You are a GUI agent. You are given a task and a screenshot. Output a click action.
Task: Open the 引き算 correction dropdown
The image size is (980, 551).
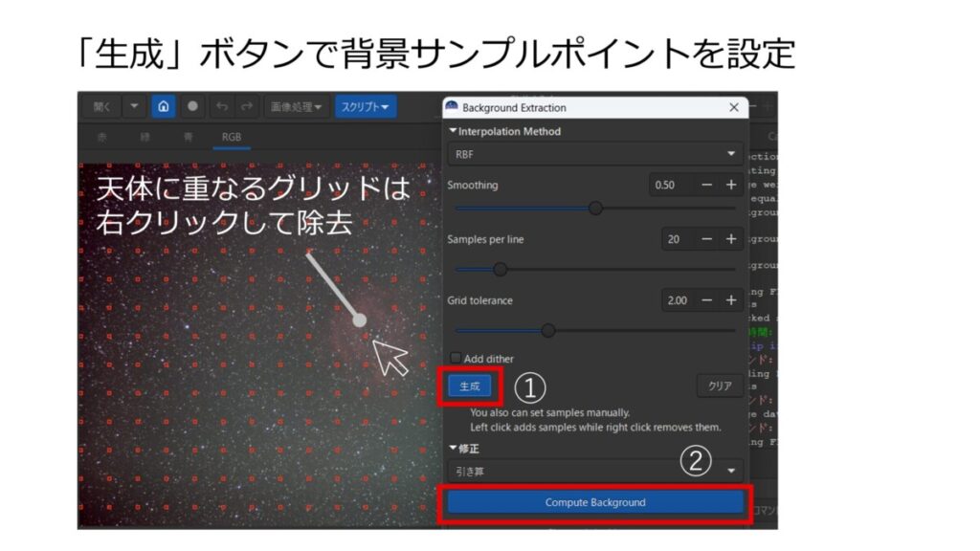pos(595,471)
